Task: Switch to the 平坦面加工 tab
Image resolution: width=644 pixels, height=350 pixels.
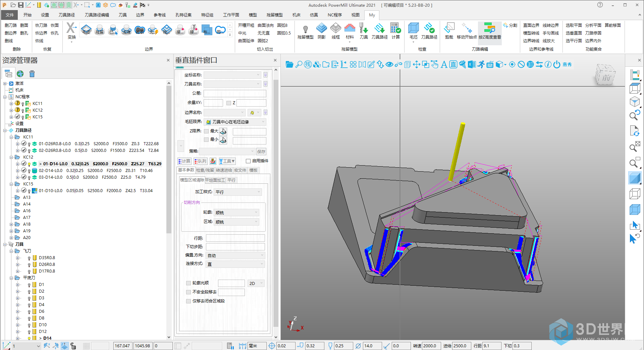Action: [x=215, y=180]
